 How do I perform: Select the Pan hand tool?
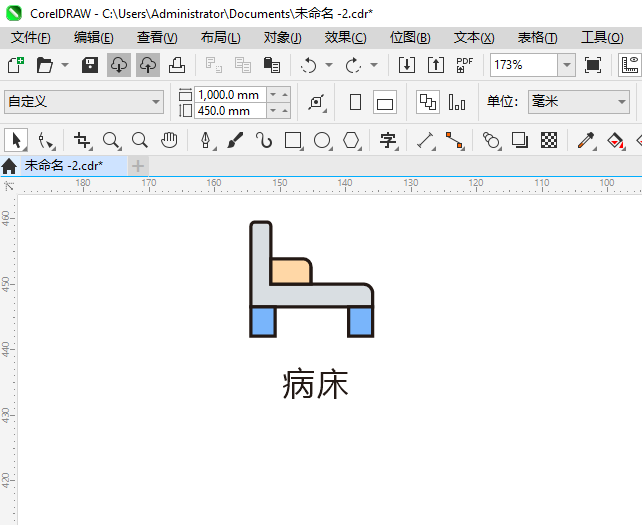point(169,140)
